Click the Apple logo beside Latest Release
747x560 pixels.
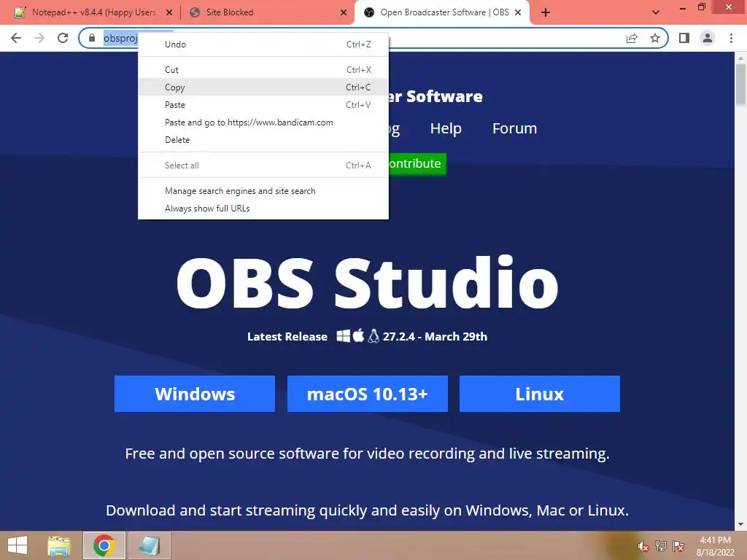point(358,335)
